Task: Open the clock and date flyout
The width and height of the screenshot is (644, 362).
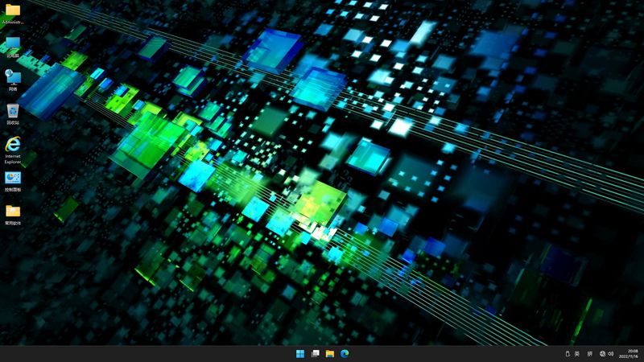Action: tap(630, 354)
